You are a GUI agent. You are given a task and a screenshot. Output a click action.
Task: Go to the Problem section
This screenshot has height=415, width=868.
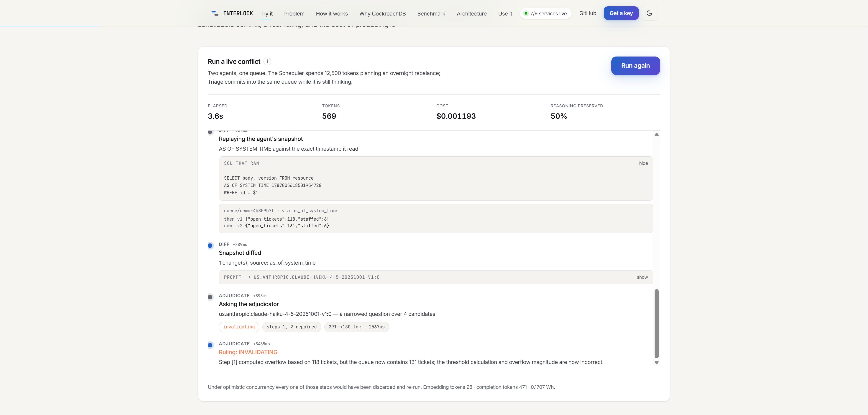pyautogui.click(x=294, y=13)
